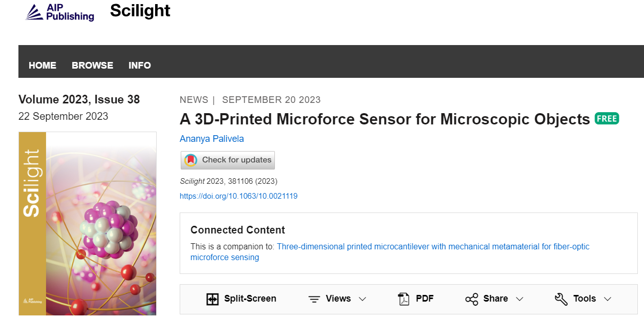Click the Tools wrench icon

(x=561, y=299)
